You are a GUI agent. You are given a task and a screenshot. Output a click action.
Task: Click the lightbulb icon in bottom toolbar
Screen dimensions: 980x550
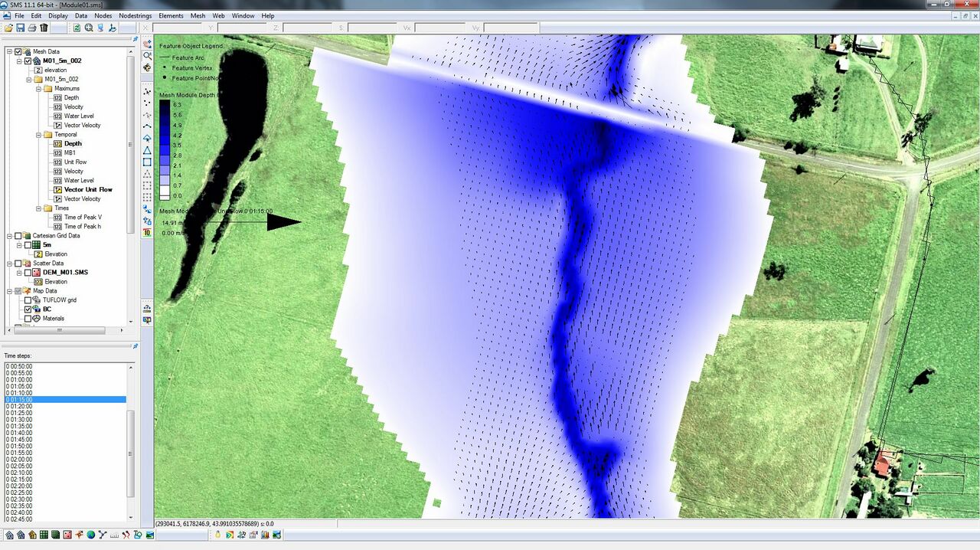(x=217, y=535)
